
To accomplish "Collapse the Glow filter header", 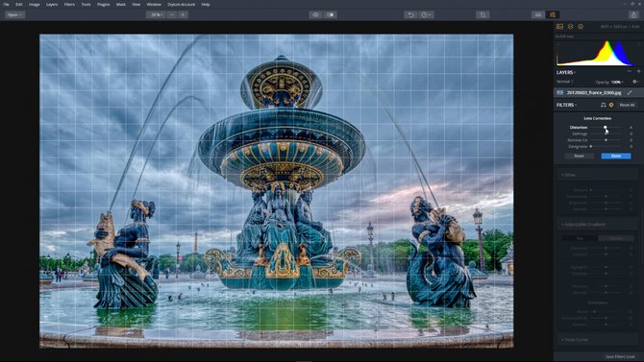I will (x=597, y=175).
